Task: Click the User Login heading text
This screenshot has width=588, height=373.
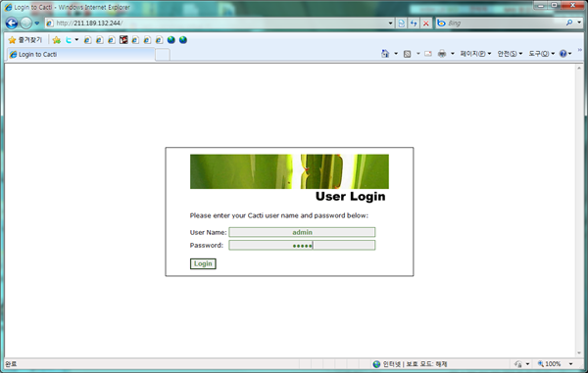Action: (x=350, y=196)
